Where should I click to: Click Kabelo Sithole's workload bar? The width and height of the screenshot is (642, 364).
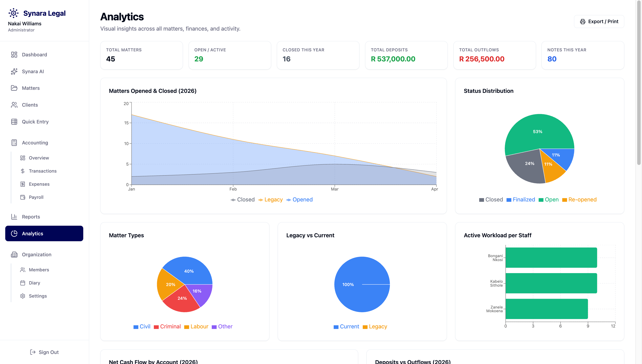551,283
